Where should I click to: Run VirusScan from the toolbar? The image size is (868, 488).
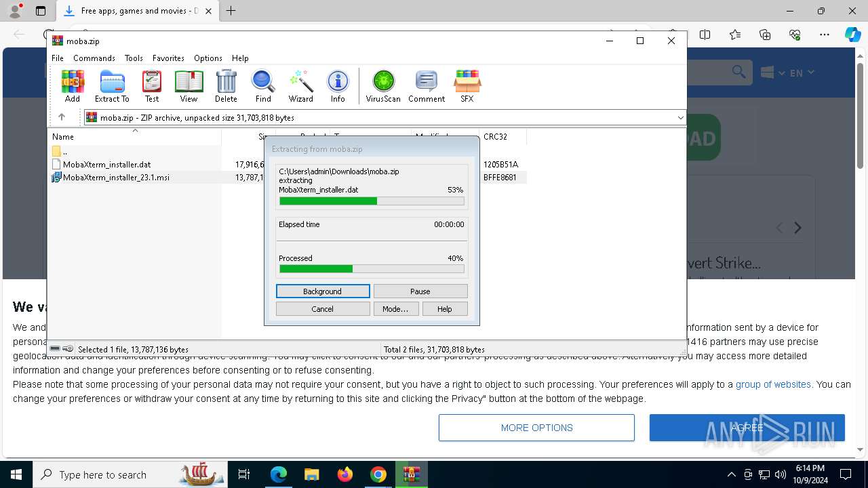(383, 86)
